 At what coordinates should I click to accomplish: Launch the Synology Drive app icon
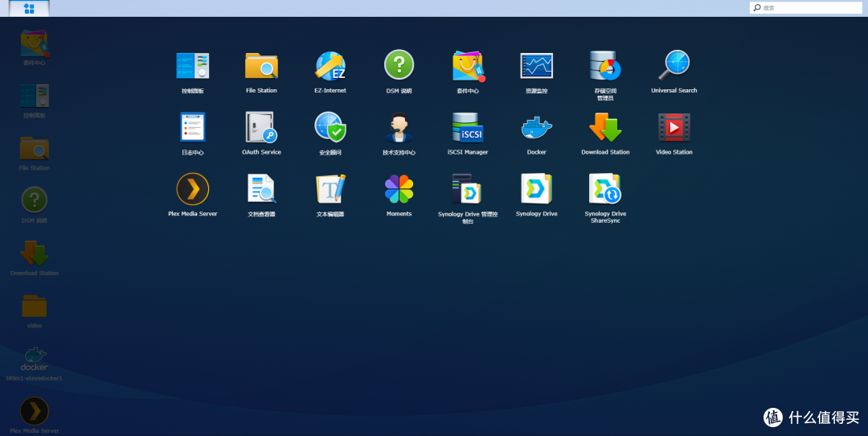[x=536, y=189]
